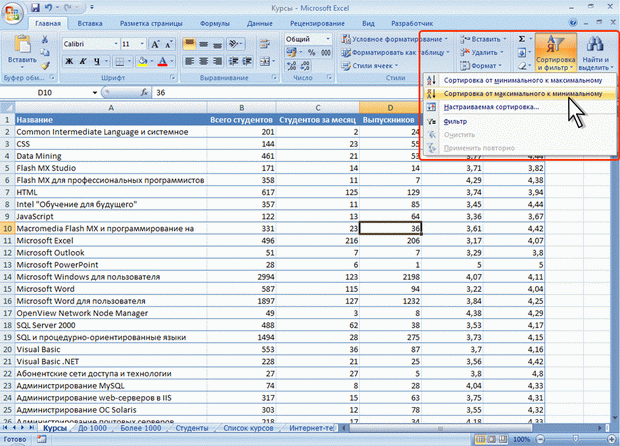Click the Удалить cells button
Screen dimensions: 620x446
click(x=482, y=52)
